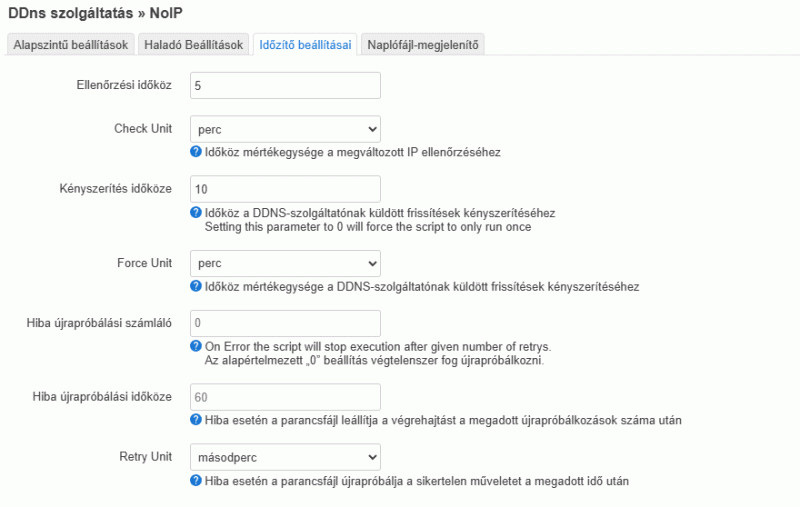Click help icon under Retry Unit dropdown
This screenshot has height=507, width=800.
point(196,480)
